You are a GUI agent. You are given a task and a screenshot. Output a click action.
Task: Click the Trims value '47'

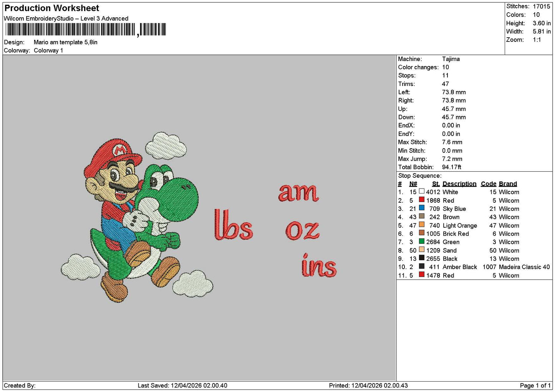(x=445, y=84)
